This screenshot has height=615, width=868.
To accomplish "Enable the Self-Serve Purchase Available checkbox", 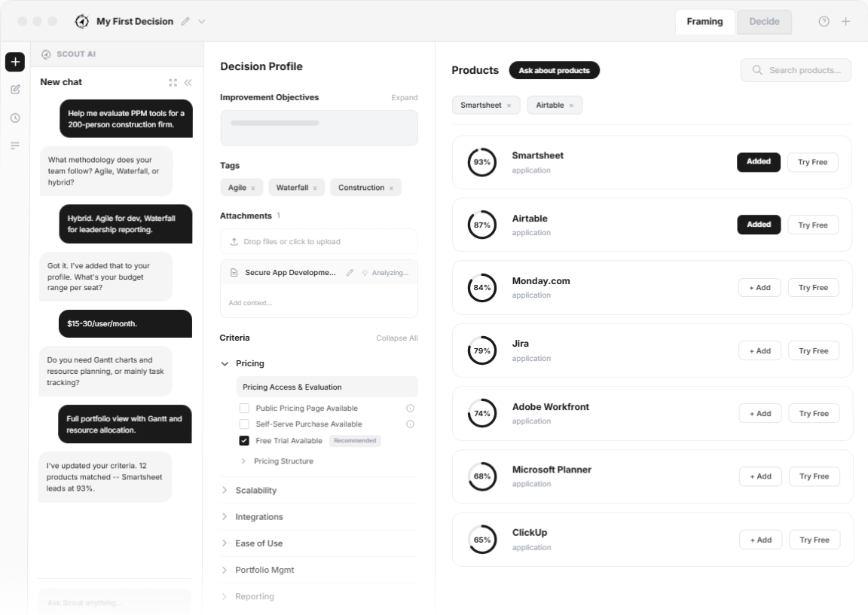I will 244,424.
